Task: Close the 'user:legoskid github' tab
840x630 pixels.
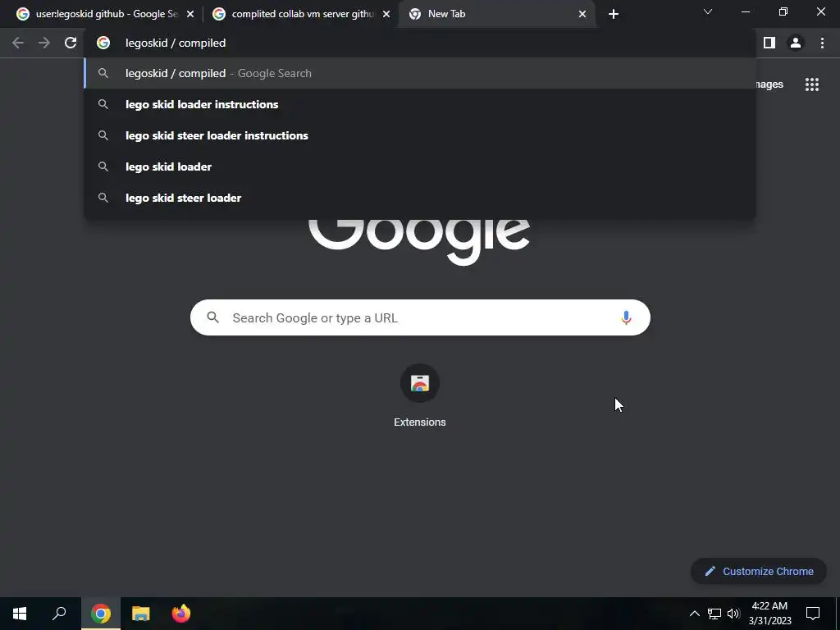Action: coord(190,14)
